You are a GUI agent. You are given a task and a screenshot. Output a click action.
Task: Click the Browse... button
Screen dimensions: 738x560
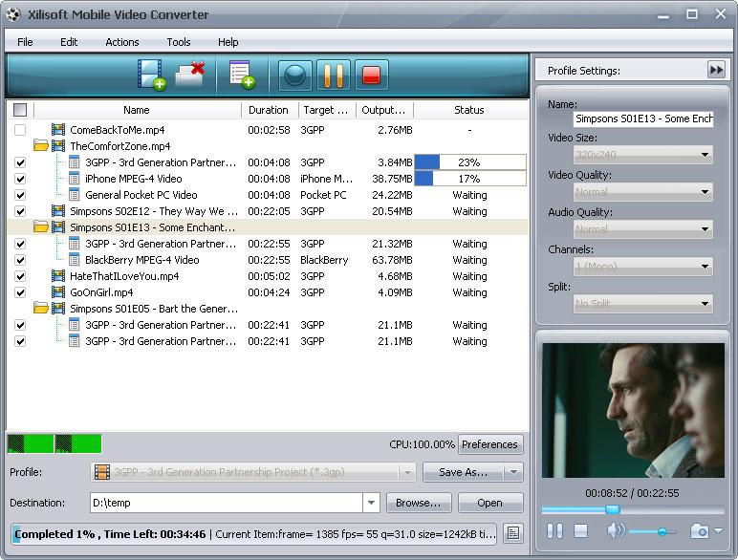pyautogui.click(x=419, y=503)
